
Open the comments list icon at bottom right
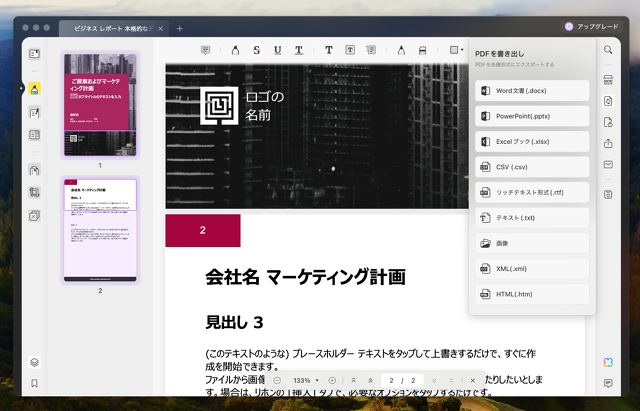[x=608, y=383]
